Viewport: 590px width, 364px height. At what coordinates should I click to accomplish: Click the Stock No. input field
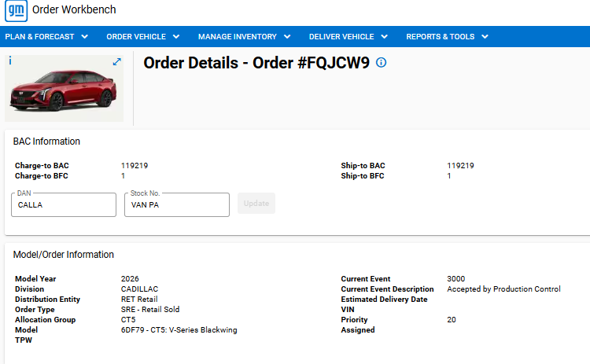click(176, 205)
